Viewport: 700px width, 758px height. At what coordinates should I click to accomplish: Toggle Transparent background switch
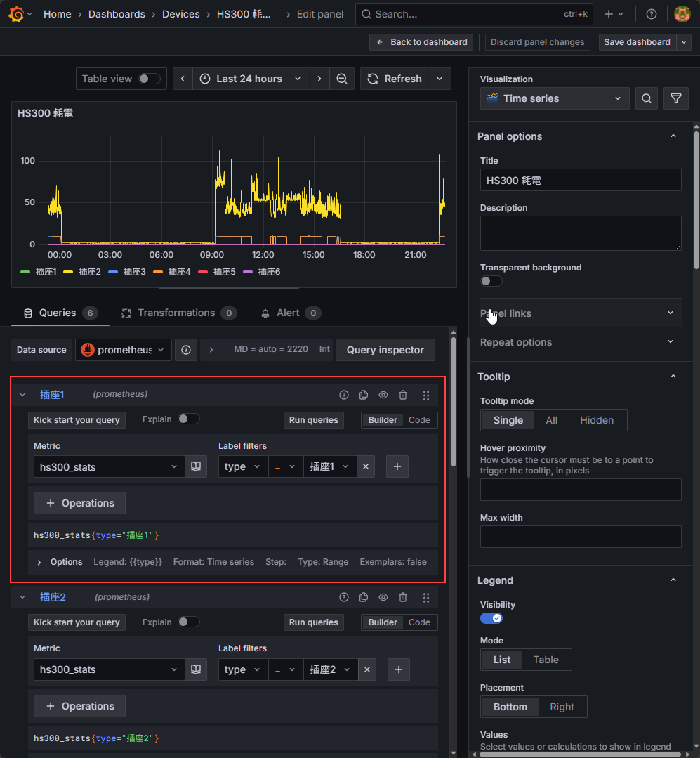[491, 281]
